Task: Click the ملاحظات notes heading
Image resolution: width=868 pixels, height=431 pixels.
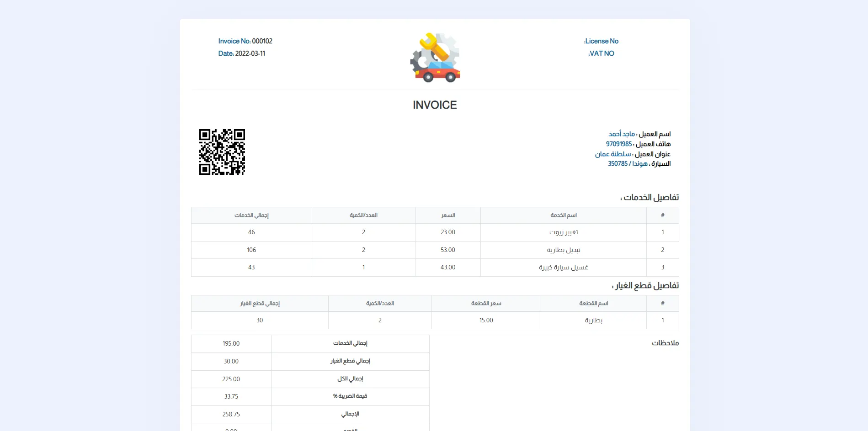Action: click(665, 343)
